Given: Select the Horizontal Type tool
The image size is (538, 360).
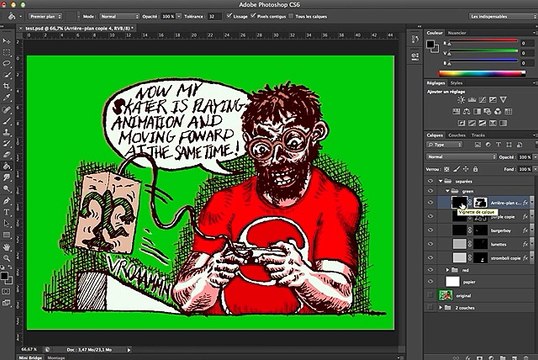Looking at the screenshot, I should pyautogui.click(x=7, y=212).
